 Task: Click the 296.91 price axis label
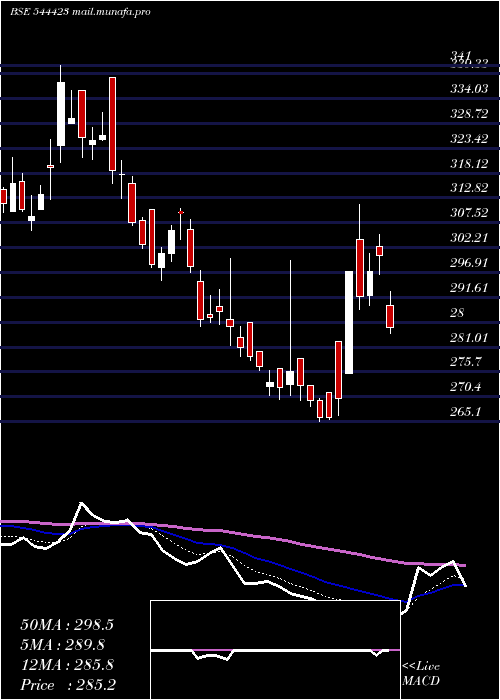coord(469,263)
